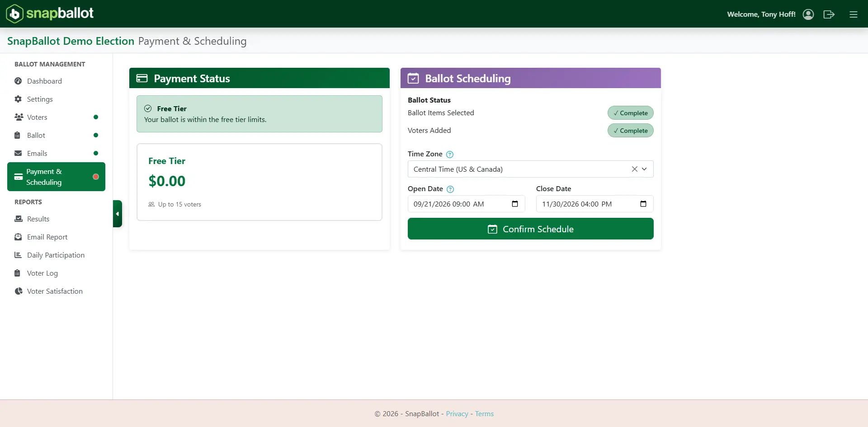Click the SnapBallot logo

coord(50,14)
